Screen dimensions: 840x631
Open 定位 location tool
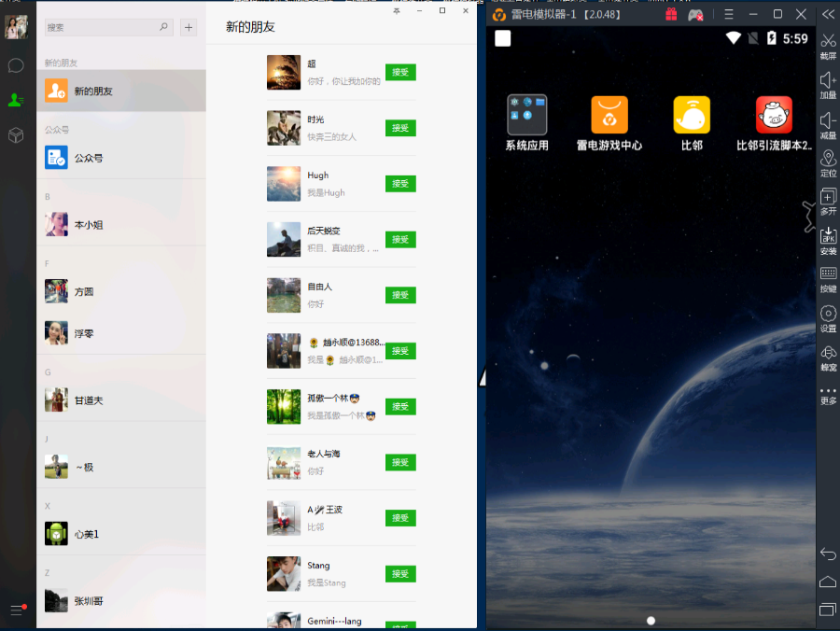click(828, 163)
